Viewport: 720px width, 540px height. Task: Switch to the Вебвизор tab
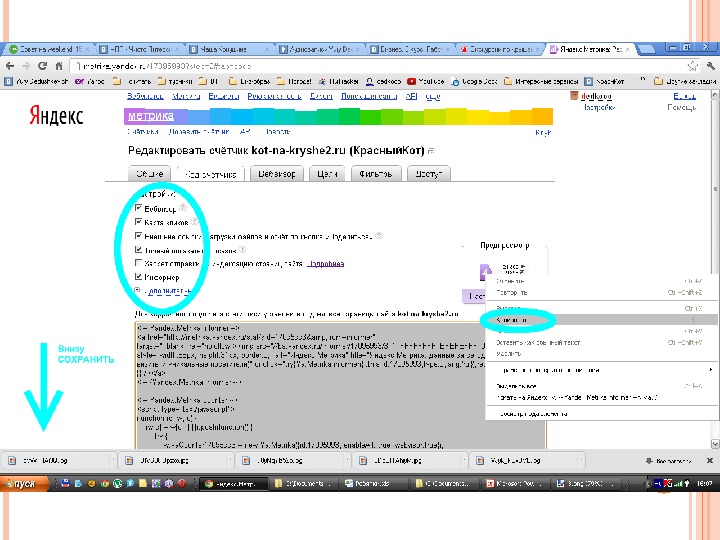[276, 174]
